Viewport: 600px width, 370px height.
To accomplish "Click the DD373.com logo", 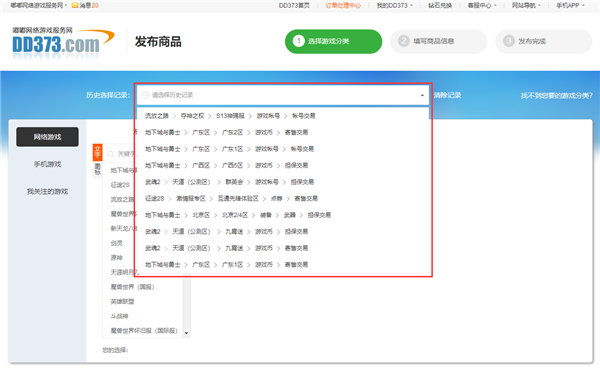I will point(63,42).
